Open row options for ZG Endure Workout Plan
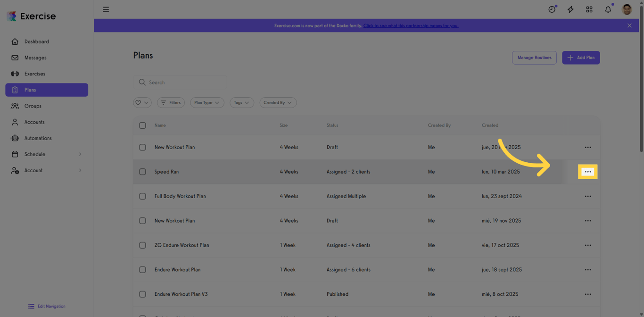This screenshot has width=644, height=317. (x=588, y=245)
